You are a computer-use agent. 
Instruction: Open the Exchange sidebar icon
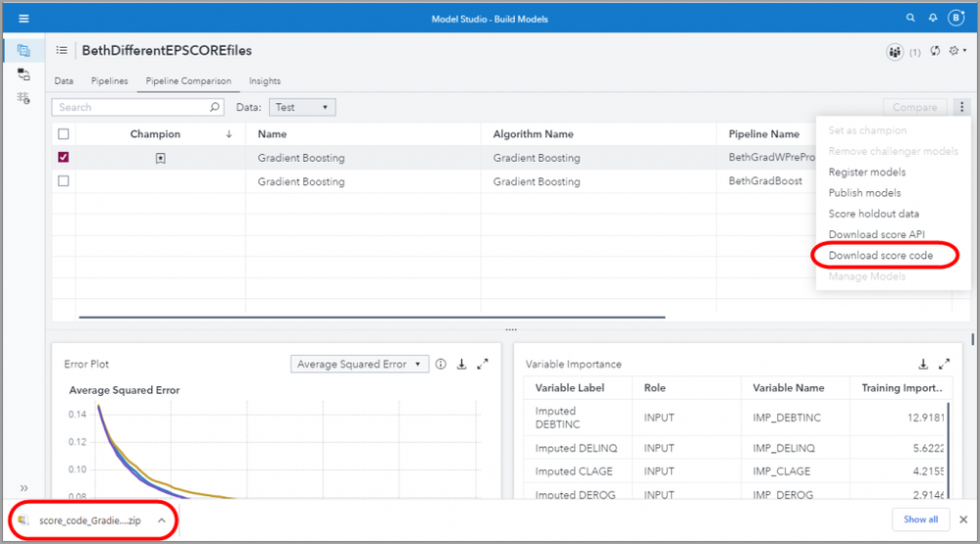point(24,74)
